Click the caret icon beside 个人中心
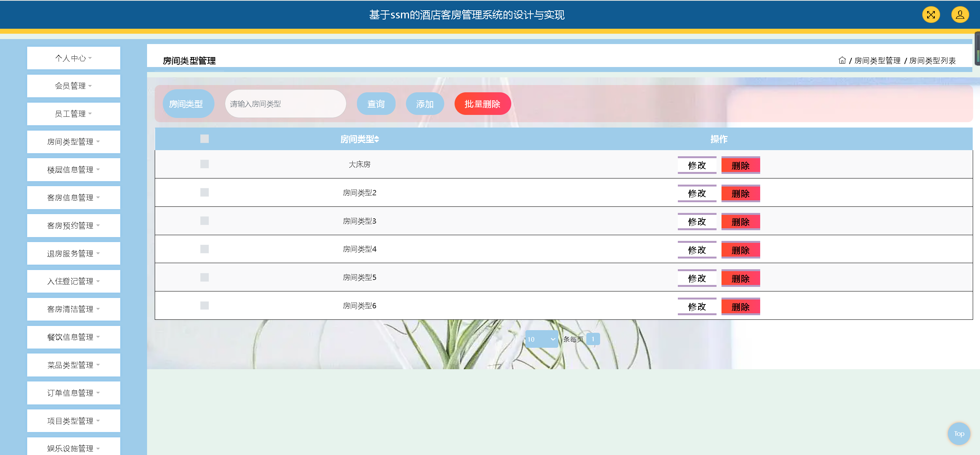This screenshot has height=455, width=980. 90,58
